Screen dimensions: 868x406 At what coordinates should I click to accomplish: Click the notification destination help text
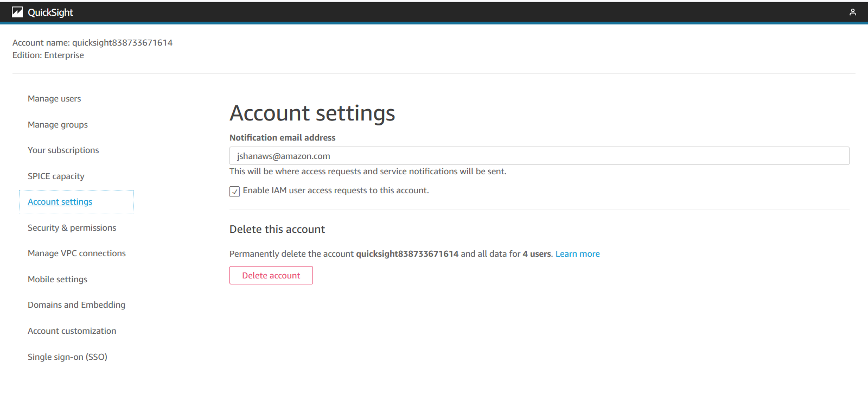click(368, 172)
